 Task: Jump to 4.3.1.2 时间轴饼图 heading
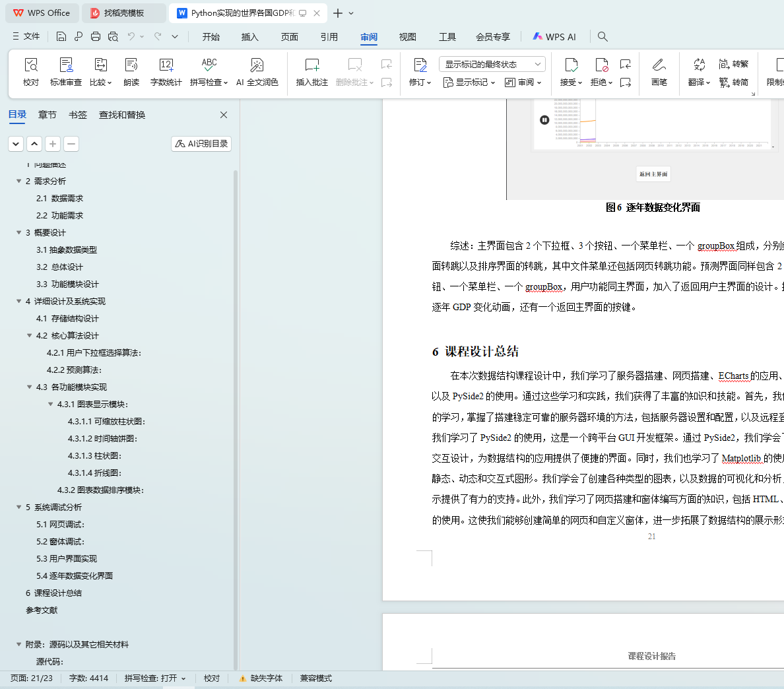point(102,438)
